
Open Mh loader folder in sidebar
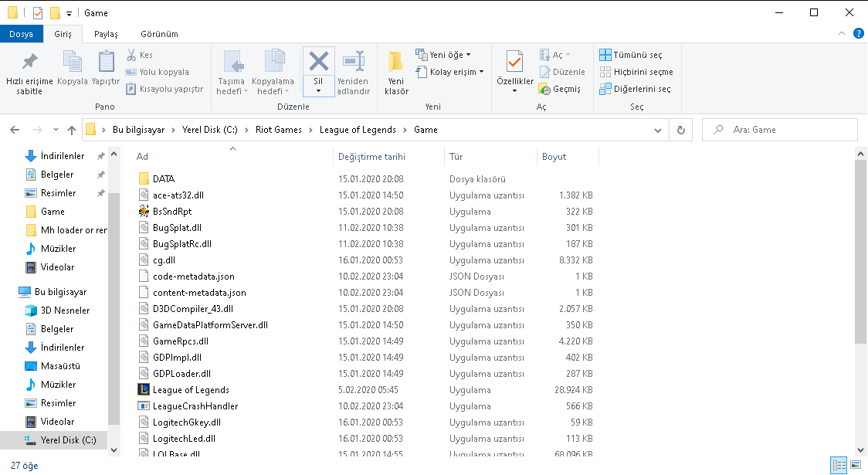point(66,229)
